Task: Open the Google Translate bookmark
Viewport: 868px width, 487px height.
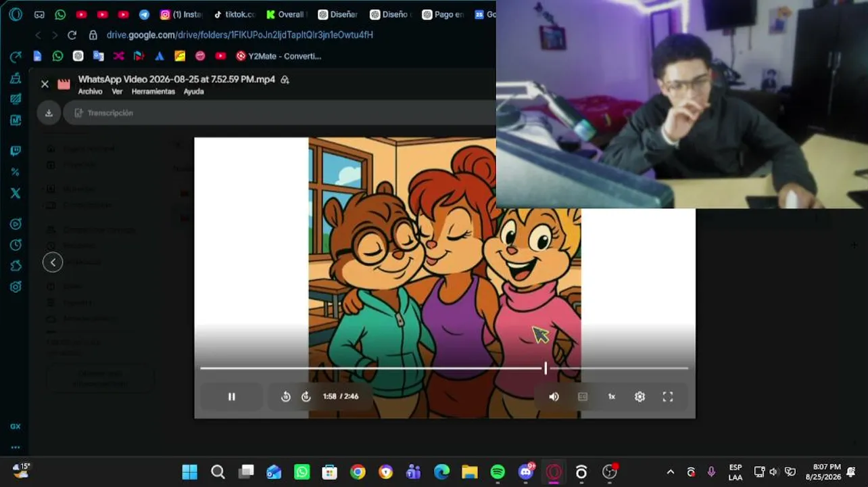Action: pos(98,56)
